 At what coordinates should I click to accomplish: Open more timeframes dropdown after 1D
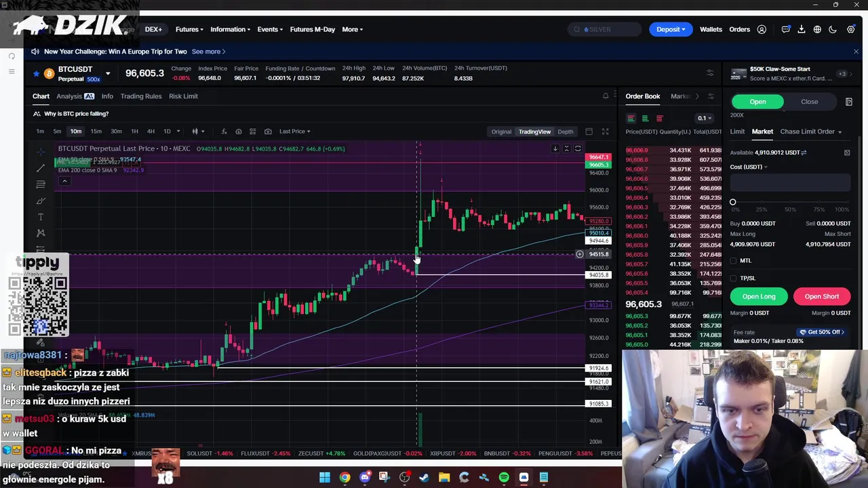pyautogui.click(x=178, y=131)
